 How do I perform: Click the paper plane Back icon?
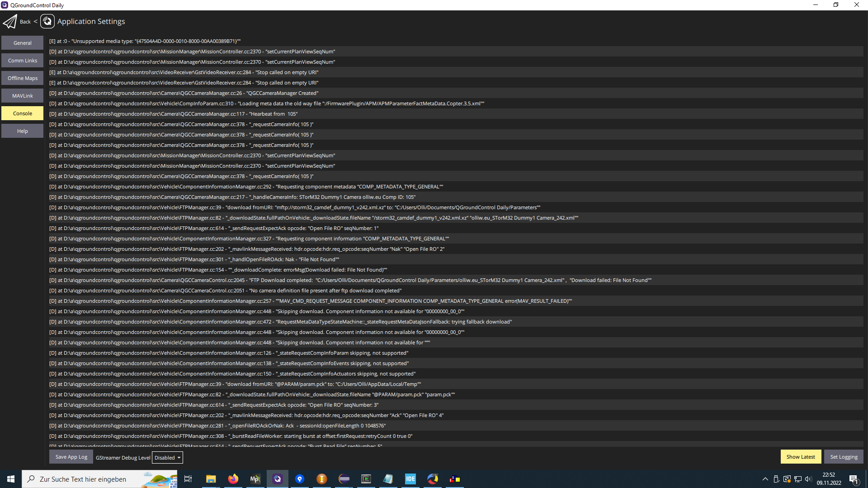pyautogui.click(x=10, y=22)
